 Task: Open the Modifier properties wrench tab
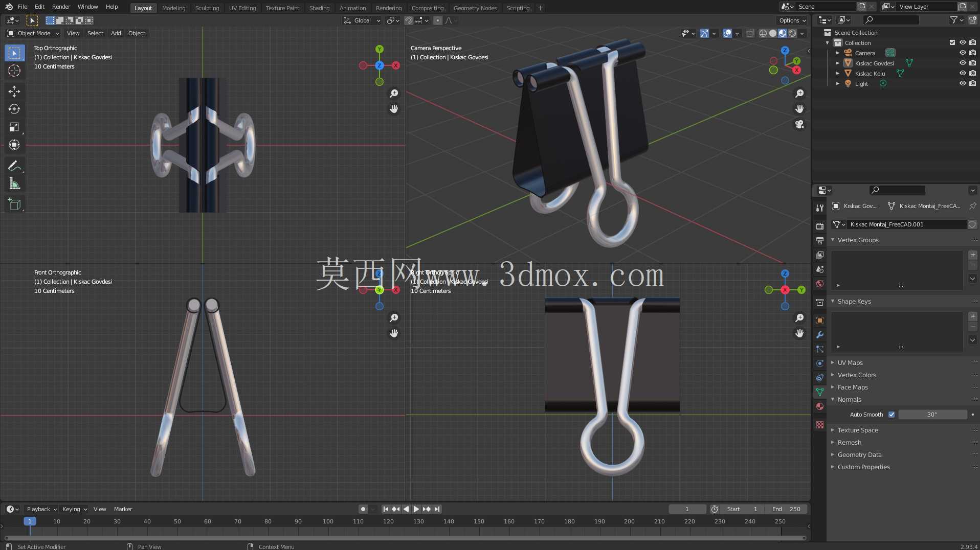(x=820, y=335)
